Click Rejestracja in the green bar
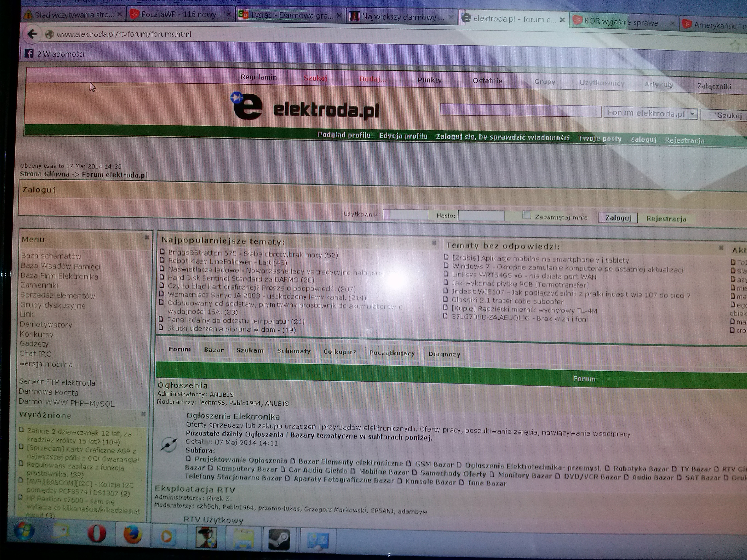747x560 pixels. click(x=685, y=140)
